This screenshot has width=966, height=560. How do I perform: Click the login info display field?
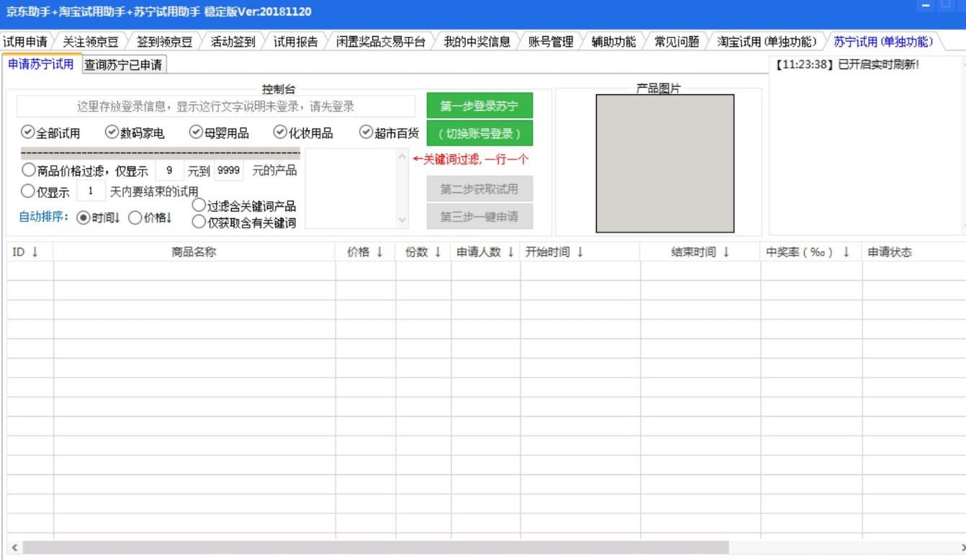[216, 107]
